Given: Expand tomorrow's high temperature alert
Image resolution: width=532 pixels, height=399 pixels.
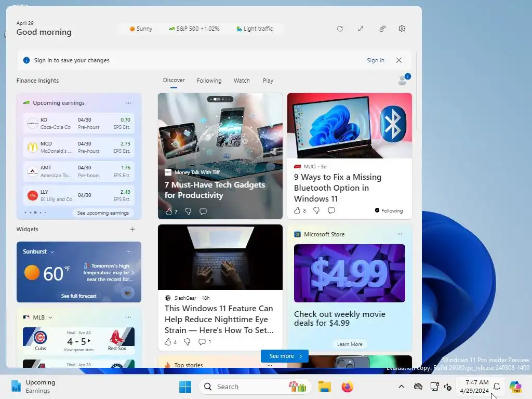Looking at the screenshot, I should [109, 272].
